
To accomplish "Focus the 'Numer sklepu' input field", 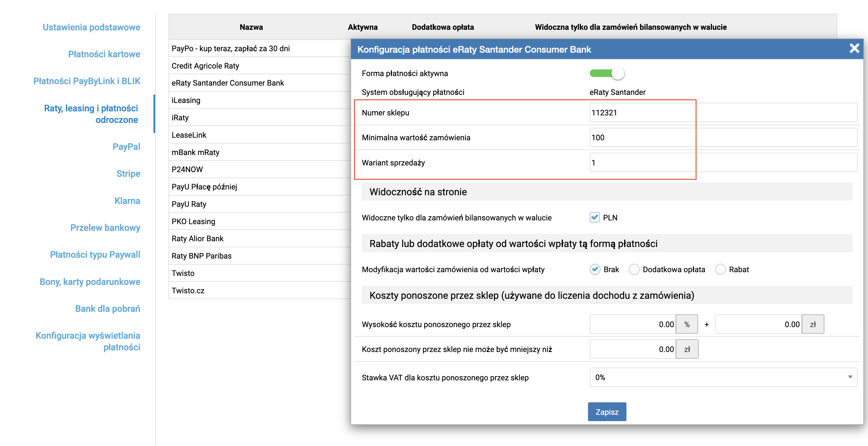I will click(x=724, y=112).
